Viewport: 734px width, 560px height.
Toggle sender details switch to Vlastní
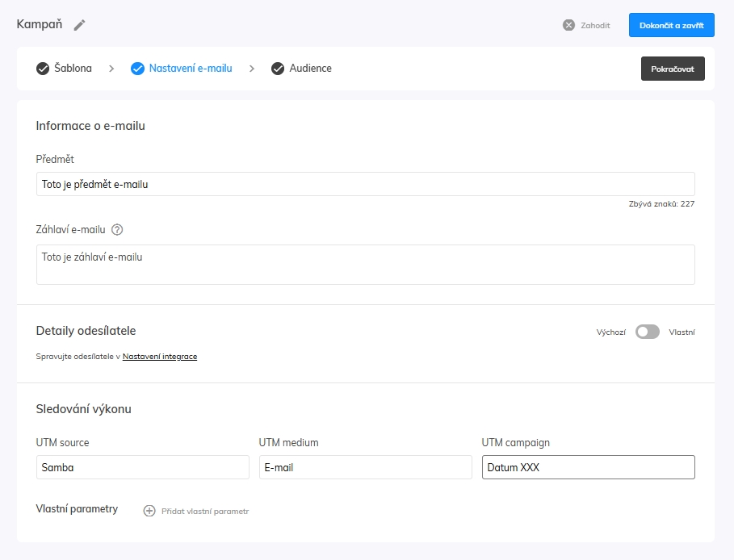pos(648,332)
